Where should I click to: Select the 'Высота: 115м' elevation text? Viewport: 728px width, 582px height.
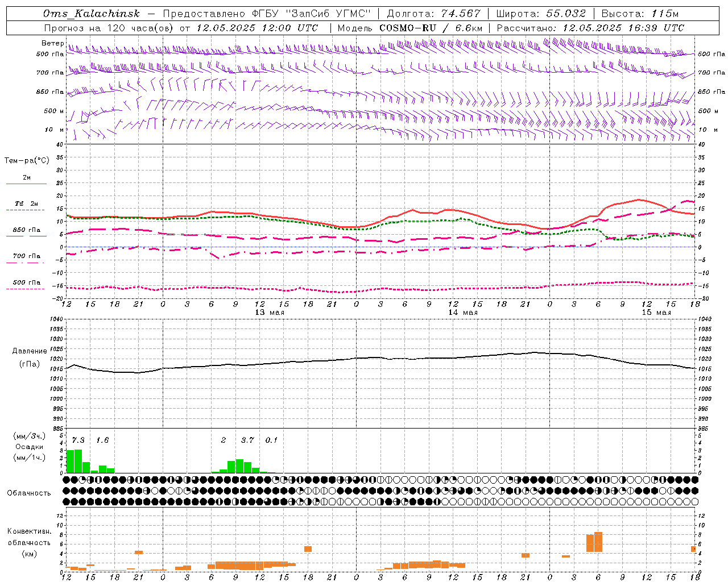pos(640,14)
